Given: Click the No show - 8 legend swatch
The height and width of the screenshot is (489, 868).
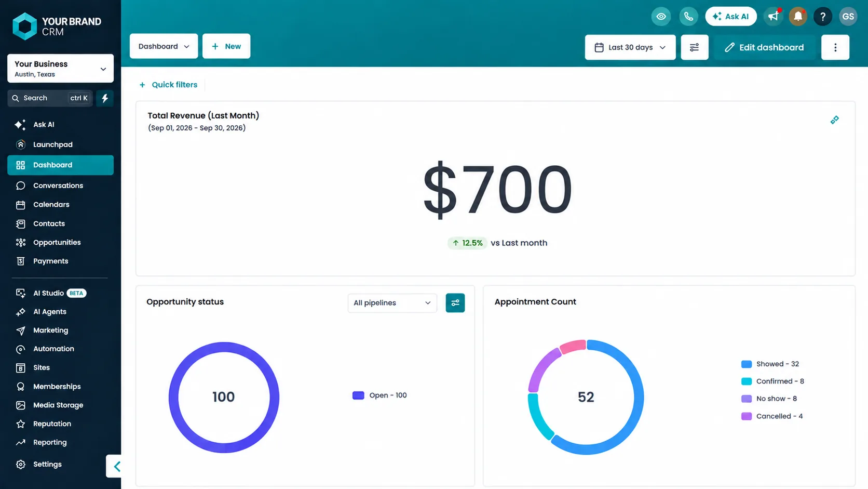Looking at the screenshot, I should [x=747, y=399].
